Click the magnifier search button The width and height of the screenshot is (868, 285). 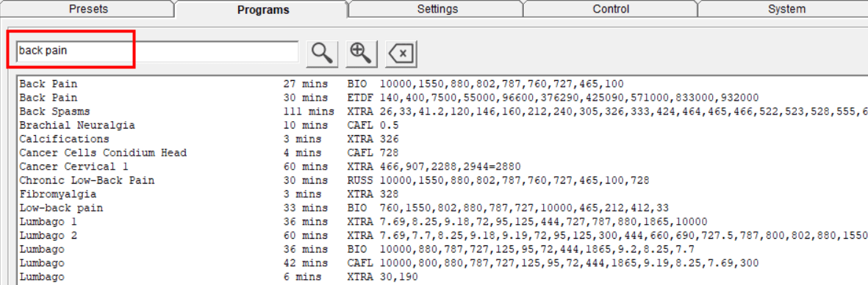coord(322,53)
